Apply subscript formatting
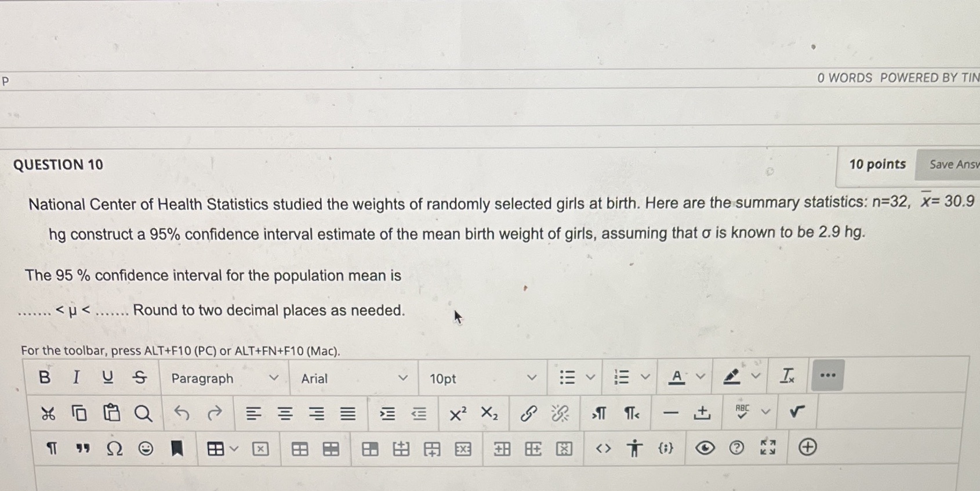This screenshot has height=491, width=980. click(x=489, y=414)
